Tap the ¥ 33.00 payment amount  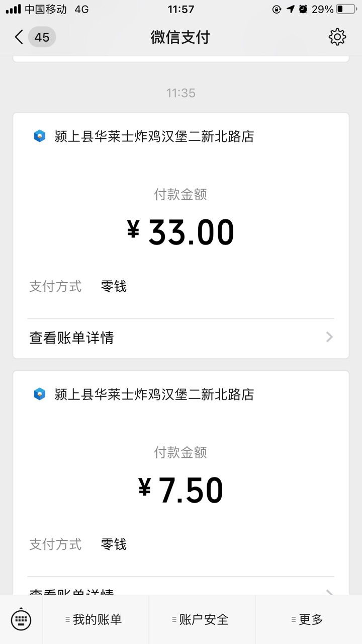pyautogui.click(x=181, y=232)
